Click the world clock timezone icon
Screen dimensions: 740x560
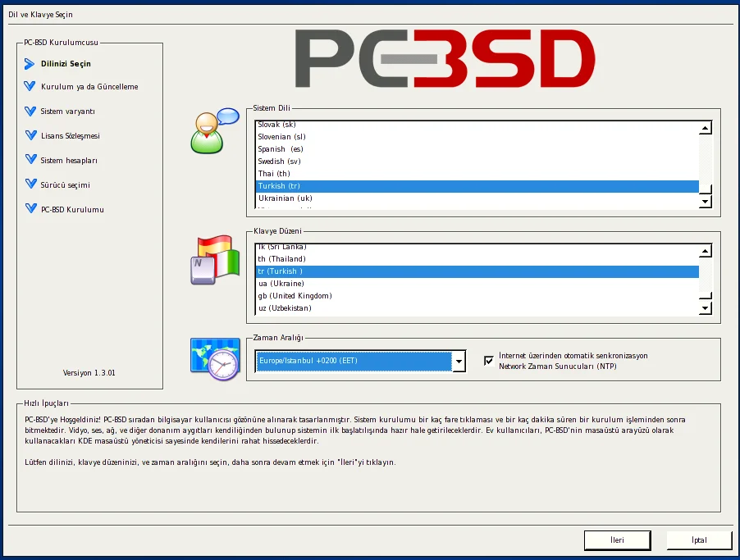point(215,359)
